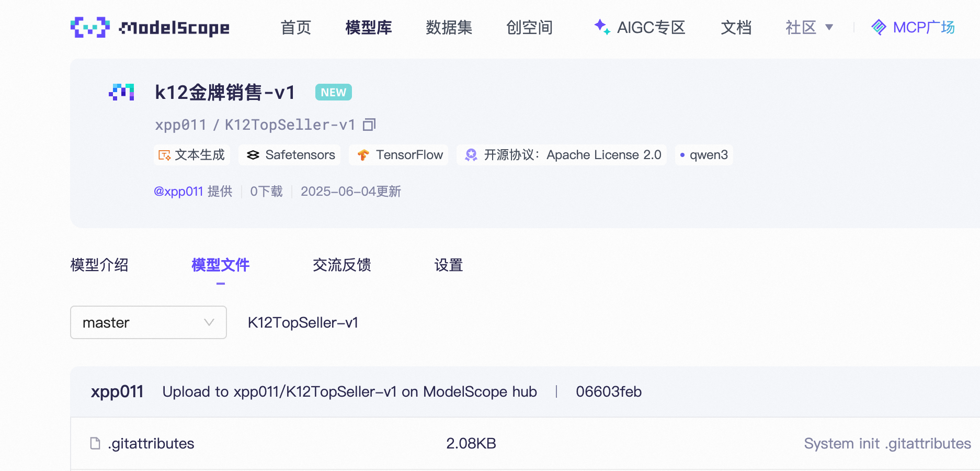Click the 0下载 download count

(266, 192)
